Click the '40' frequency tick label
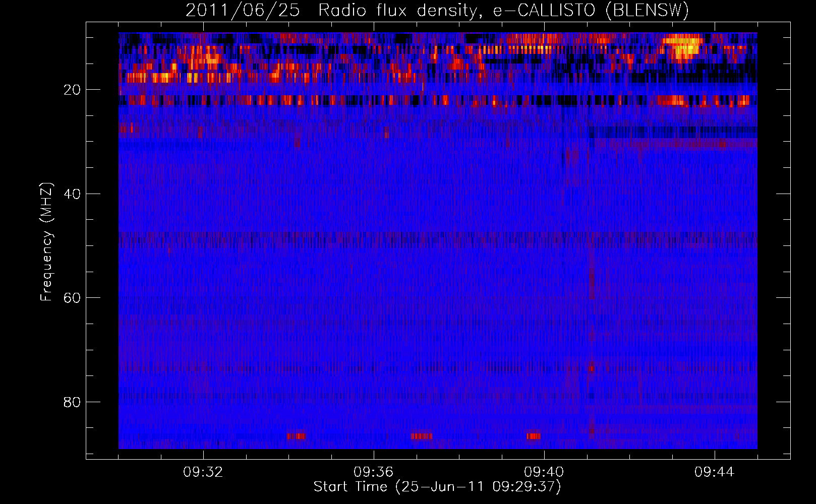 point(72,194)
